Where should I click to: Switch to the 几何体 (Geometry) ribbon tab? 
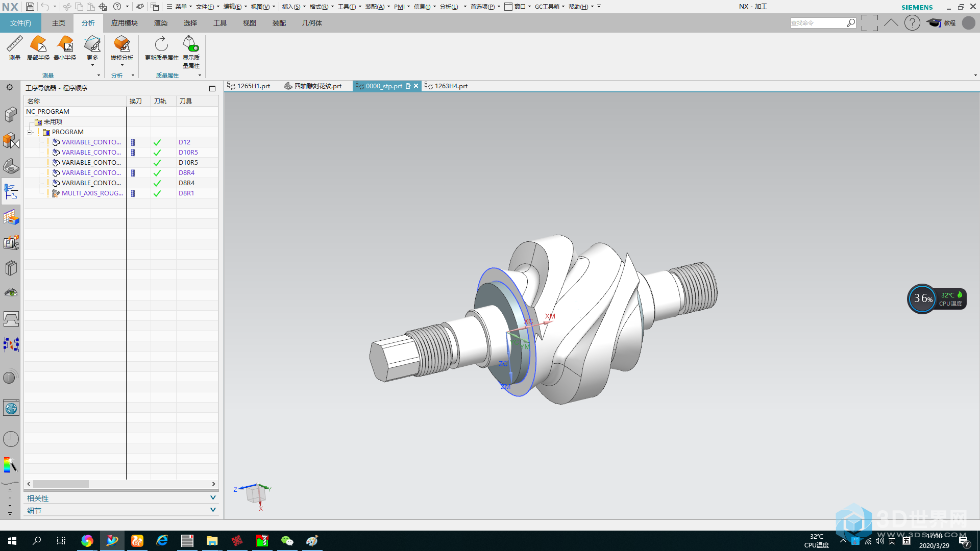pos(312,23)
